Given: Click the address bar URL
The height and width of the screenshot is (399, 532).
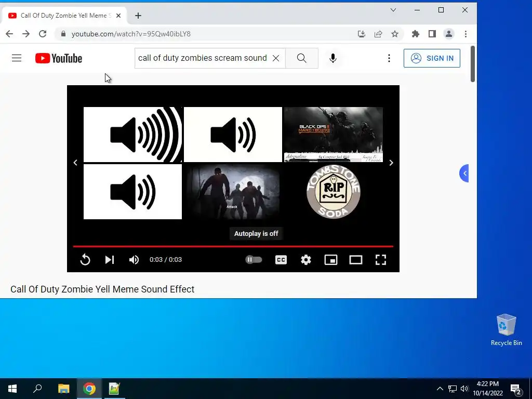Looking at the screenshot, I should tap(131, 34).
